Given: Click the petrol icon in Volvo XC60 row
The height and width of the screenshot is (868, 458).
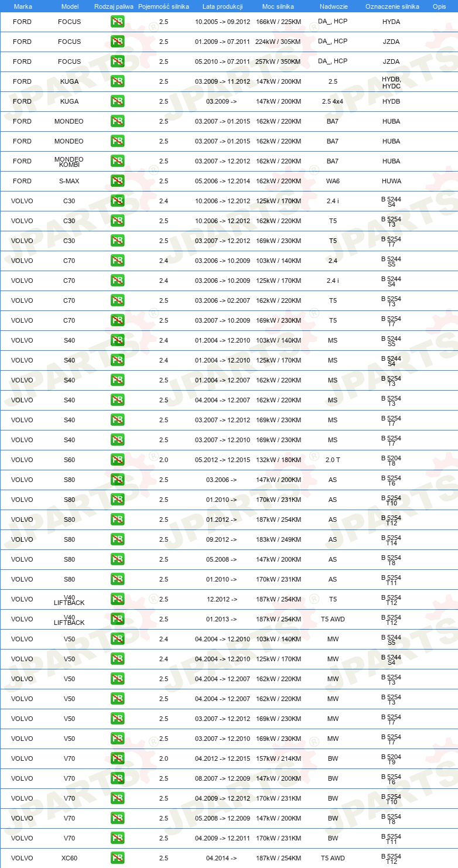Looking at the screenshot, I should coord(117,858).
